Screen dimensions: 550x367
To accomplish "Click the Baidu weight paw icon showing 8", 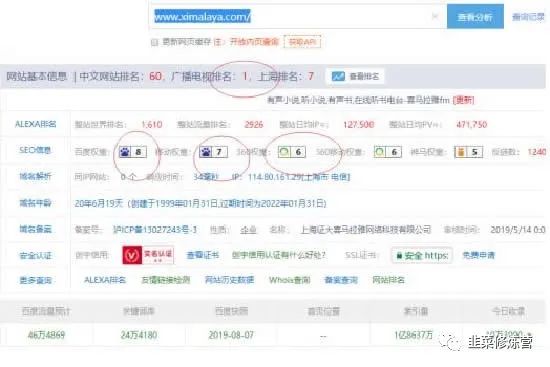I will (133, 152).
